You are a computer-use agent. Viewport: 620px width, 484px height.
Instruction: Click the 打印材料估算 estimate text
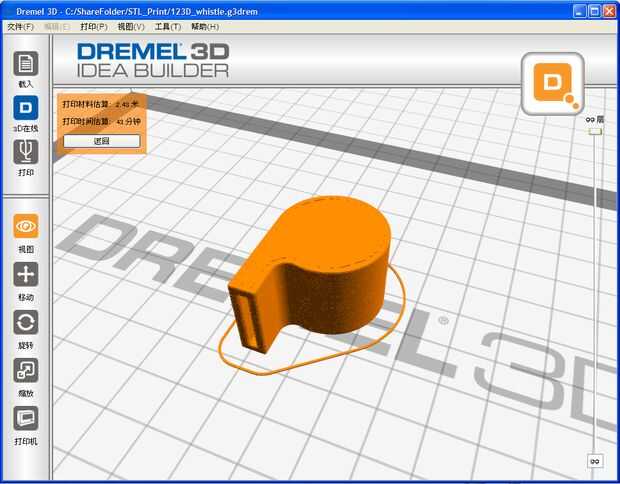coord(100,104)
